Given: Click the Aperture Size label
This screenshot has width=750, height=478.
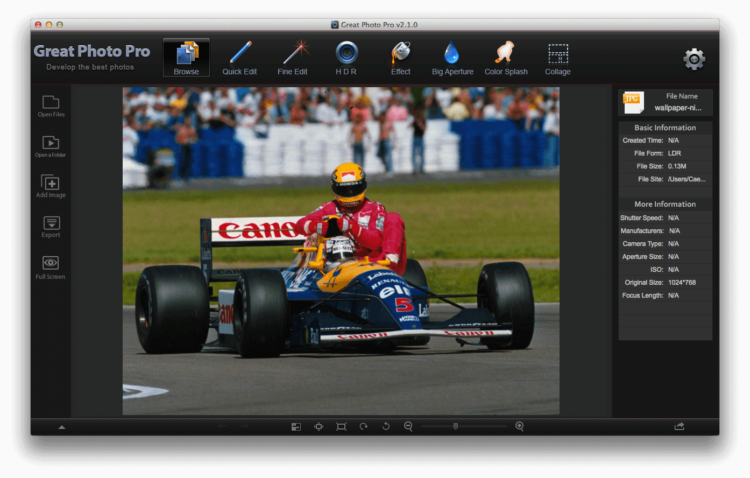Looking at the screenshot, I should [642, 257].
